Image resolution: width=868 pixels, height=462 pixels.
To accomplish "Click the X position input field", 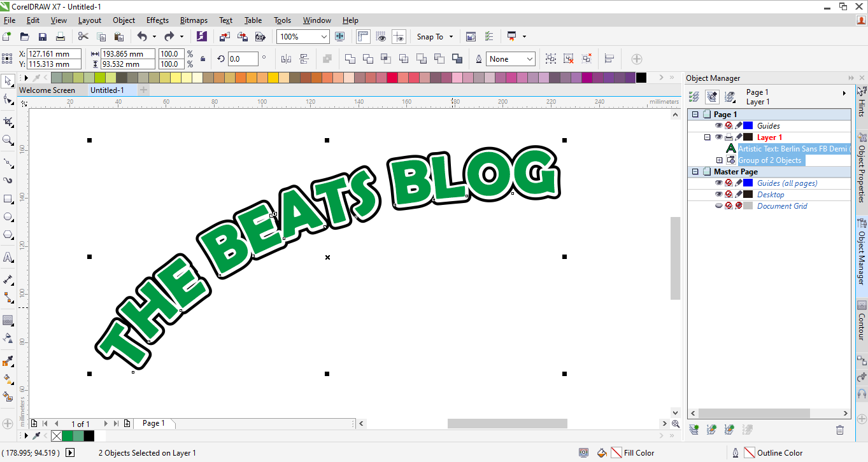I will [54, 54].
